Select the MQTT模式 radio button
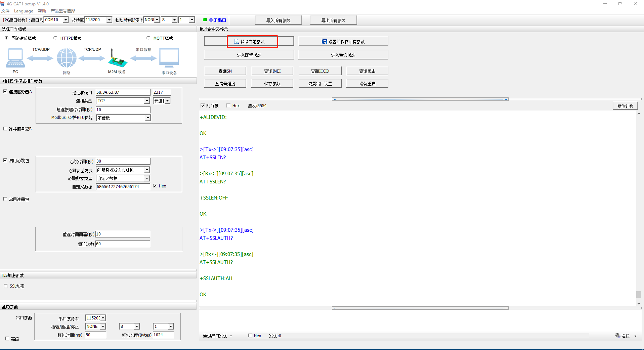This screenshot has height=350, width=644. pos(148,38)
